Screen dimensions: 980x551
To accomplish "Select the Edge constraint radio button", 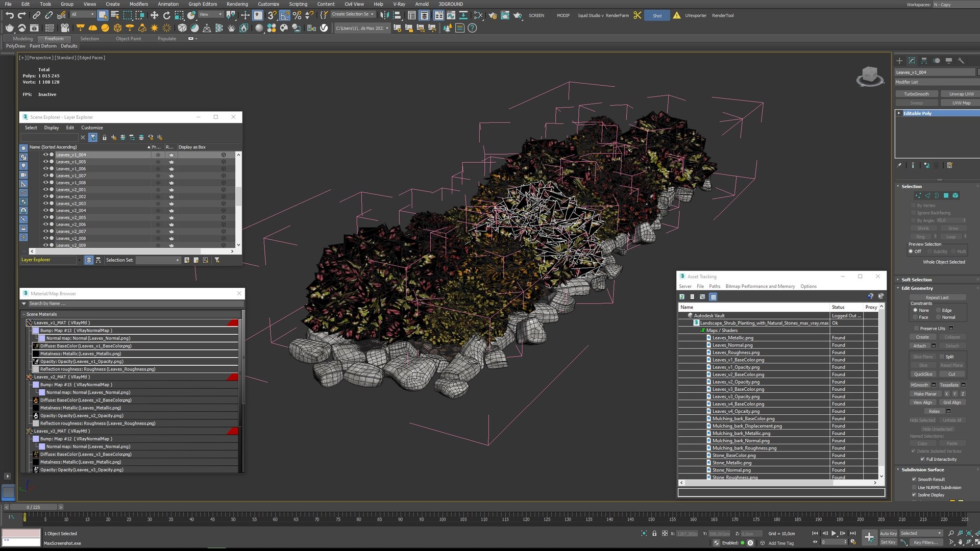I will pos(938,310).
